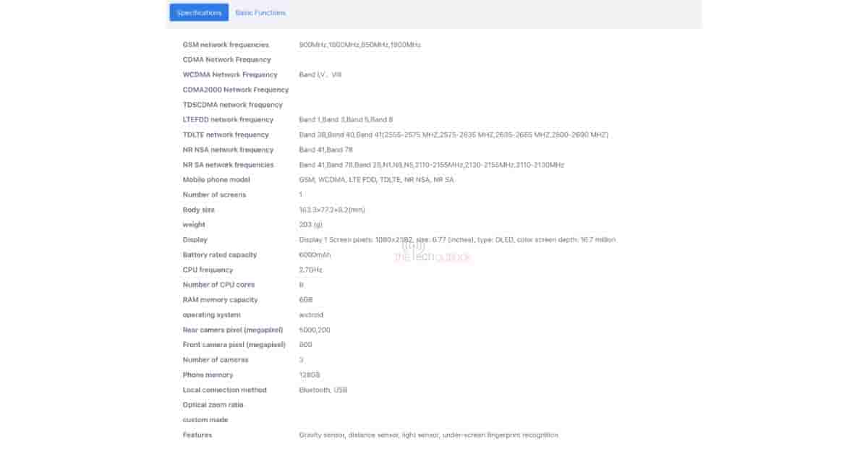Viewport: 868px width, 454px height.
Task: Select the 6000mAh battery capacity value
Action: click(x=315, y=254)
